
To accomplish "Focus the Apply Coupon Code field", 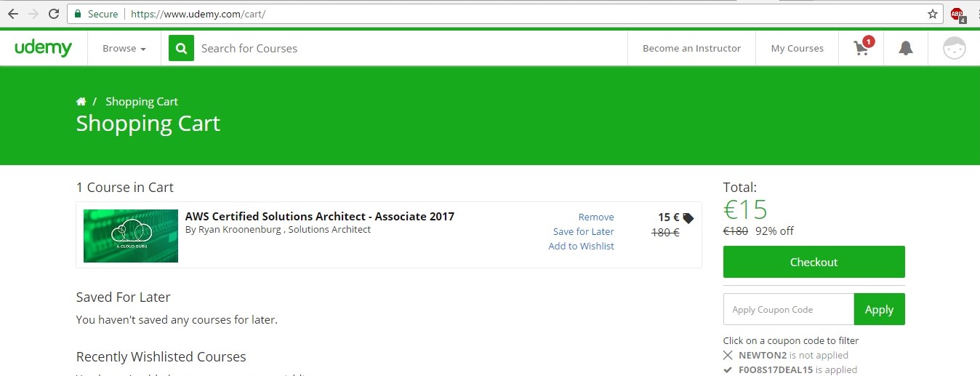I will (x=789, y=309).
